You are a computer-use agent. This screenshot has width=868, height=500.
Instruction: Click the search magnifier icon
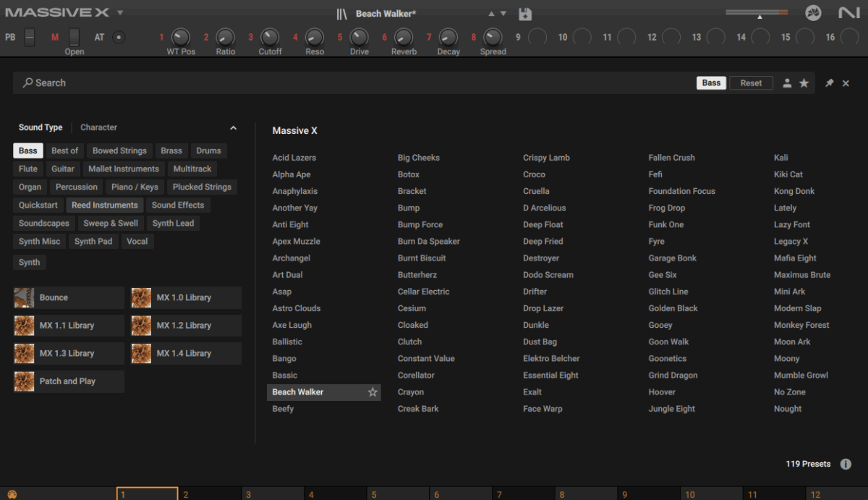(x=27, y=83)
